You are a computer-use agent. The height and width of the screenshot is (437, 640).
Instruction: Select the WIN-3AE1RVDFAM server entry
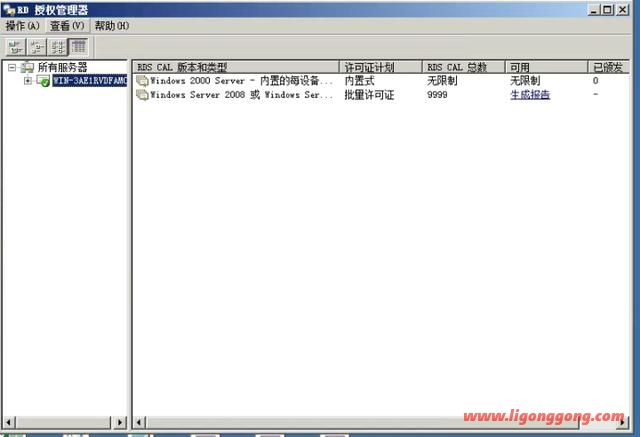coord(89,80)
